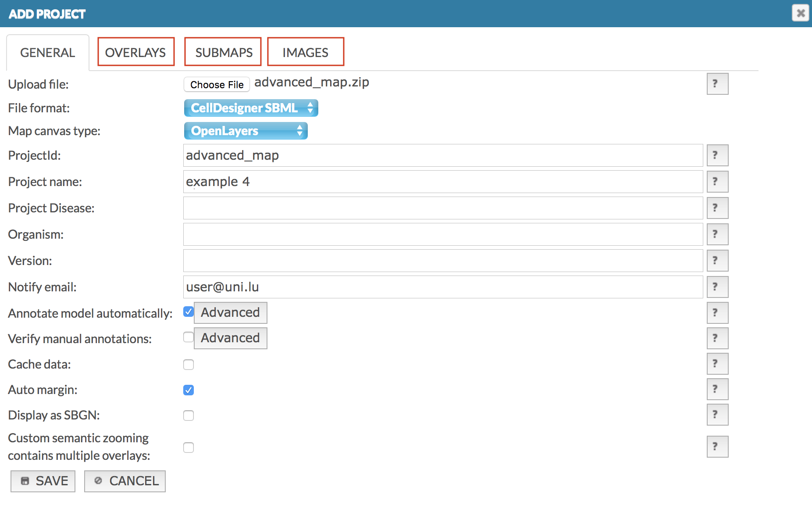Uncheck the Auto margin checkbox

tap(189, 390)
